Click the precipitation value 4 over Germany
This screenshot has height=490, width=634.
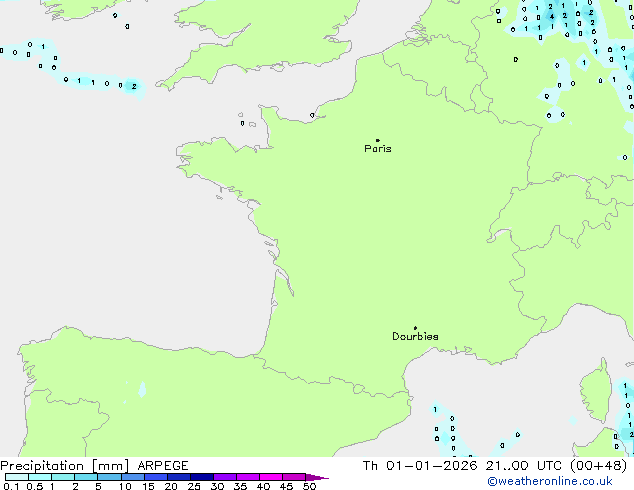[552, 17]
